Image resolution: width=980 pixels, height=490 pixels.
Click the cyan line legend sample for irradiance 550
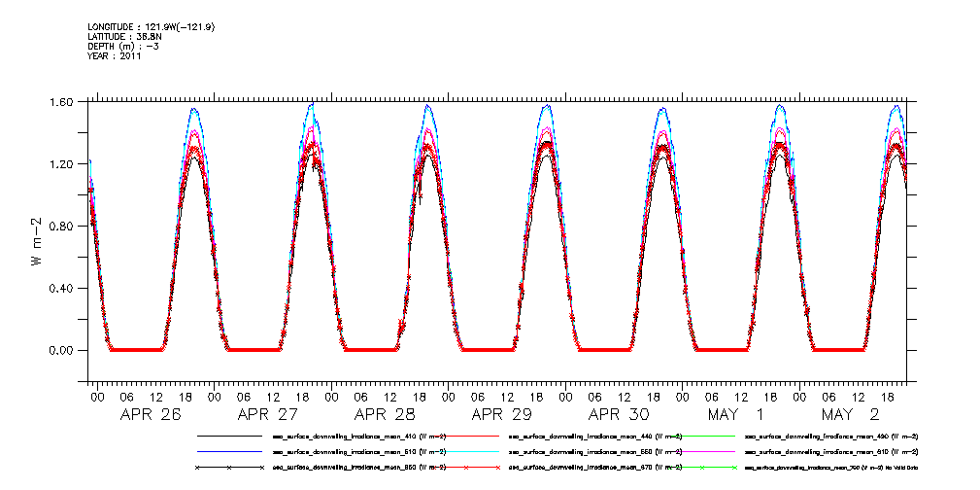[465, 451]
